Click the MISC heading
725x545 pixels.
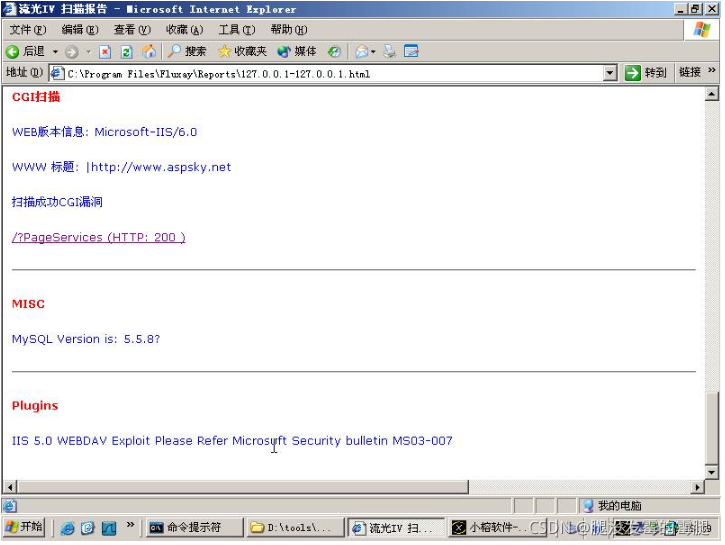tap(28, 304)
